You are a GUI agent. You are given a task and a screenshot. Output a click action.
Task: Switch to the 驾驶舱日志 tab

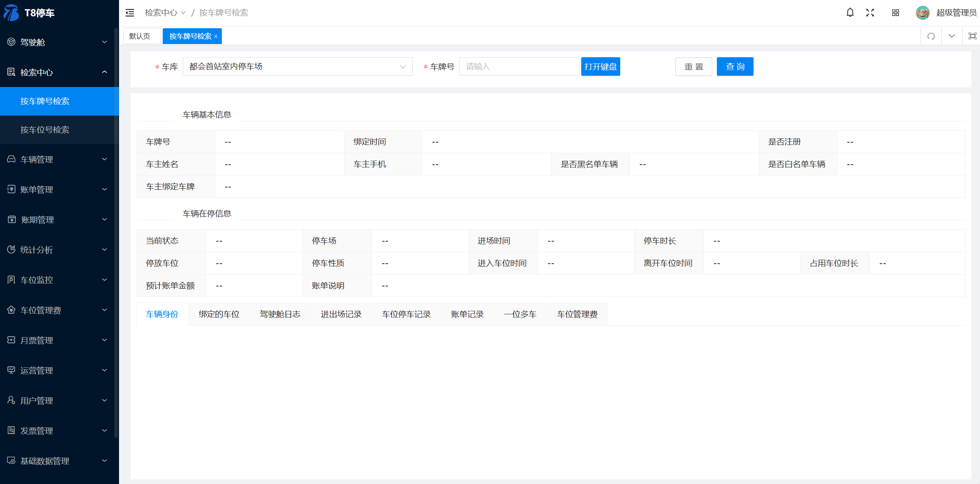click(280, 314)
